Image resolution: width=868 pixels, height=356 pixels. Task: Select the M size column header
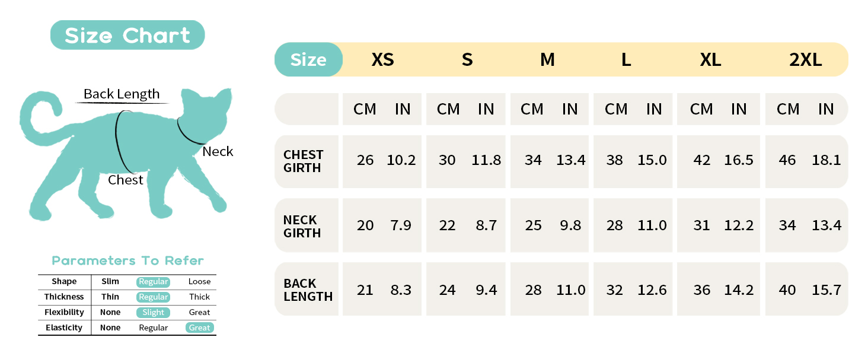pos(547,60)
